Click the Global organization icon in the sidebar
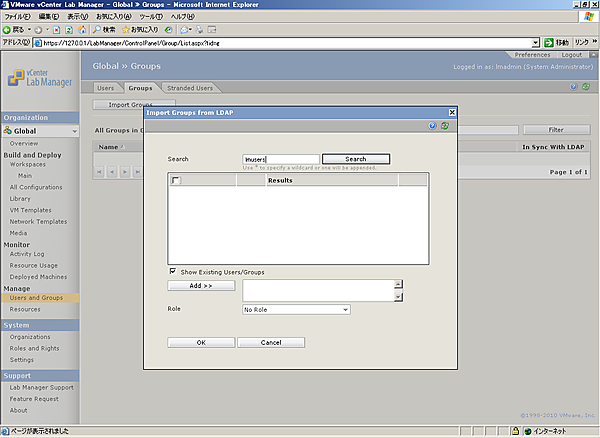This screenshot has width=600, height=438. (8, 131)
